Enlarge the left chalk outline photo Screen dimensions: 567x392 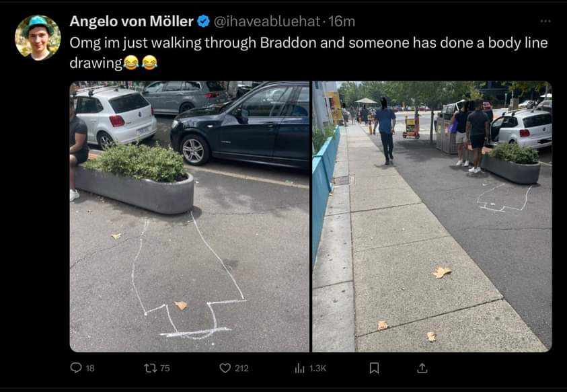click(189, 217)
